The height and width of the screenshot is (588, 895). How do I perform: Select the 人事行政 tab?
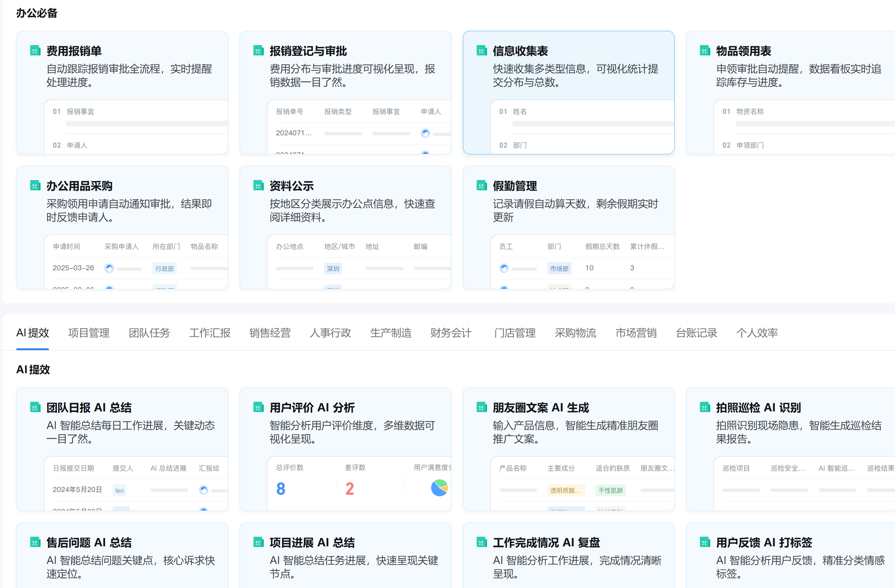pyautogui.click(x=331, y=333)
